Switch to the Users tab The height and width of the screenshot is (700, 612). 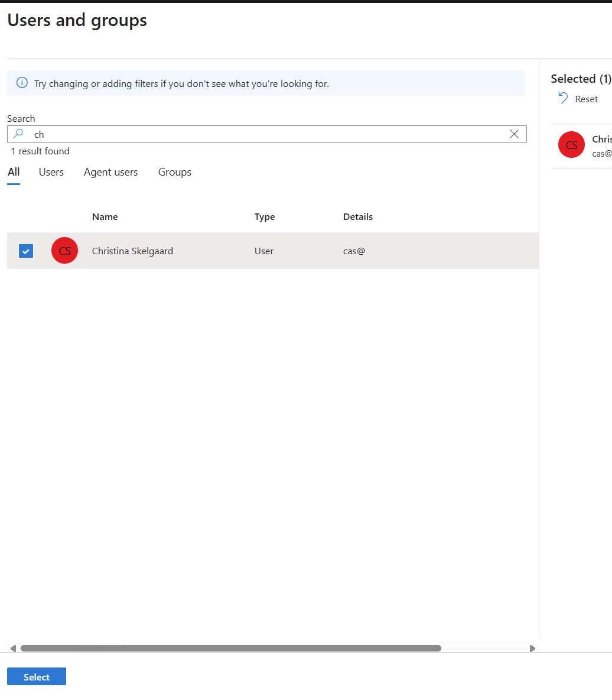(x=51, y=172)
